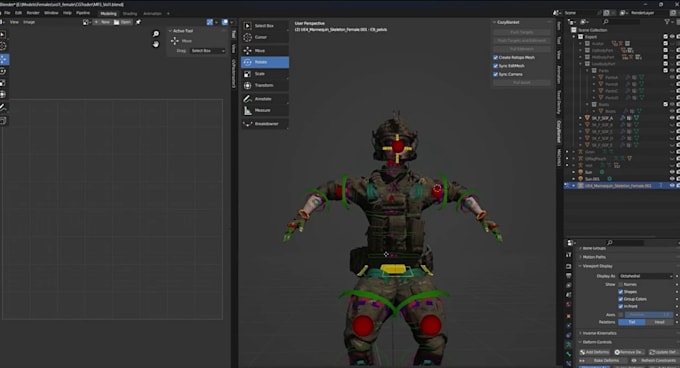The width and height of the screenshot is (680, 368).
Task: Click the Open image button
Action: coord(122,22)
